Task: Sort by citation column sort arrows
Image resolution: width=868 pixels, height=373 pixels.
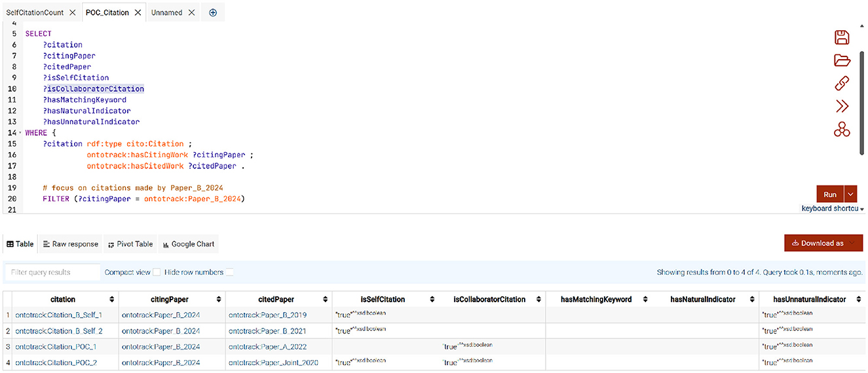Action: pos(112,300)
